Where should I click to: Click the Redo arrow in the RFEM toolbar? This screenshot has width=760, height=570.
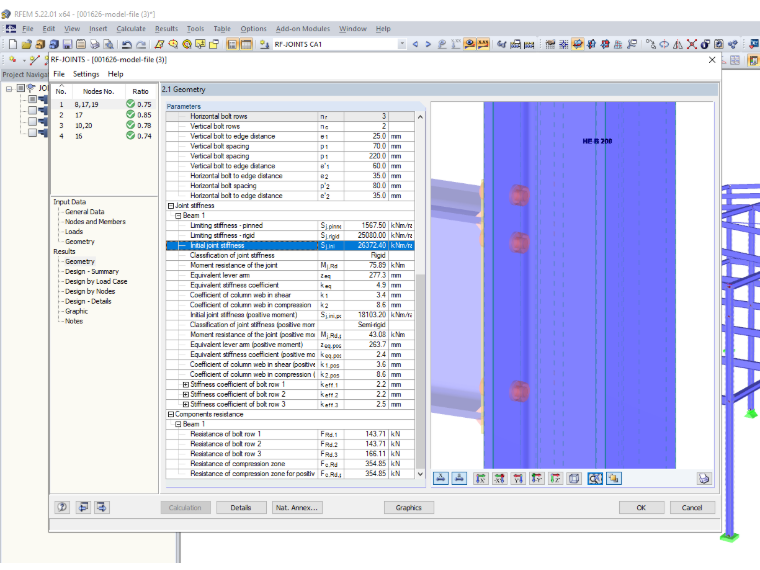click(x=141, y=44)
